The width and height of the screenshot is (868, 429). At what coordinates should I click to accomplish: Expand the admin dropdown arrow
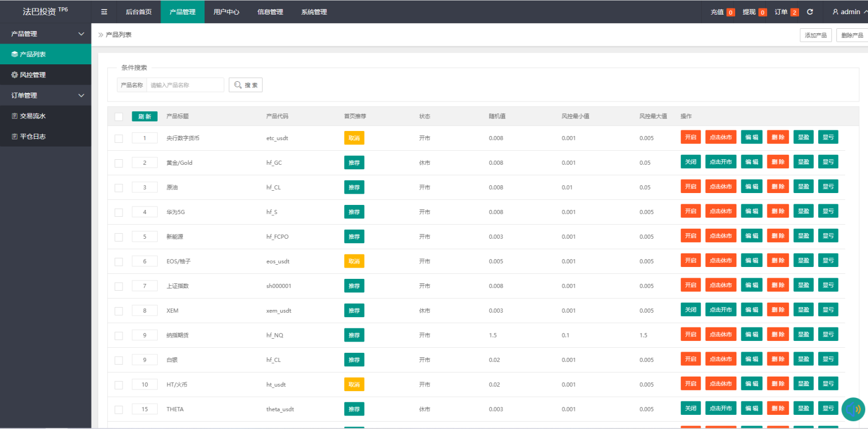(x=865, y=12)
